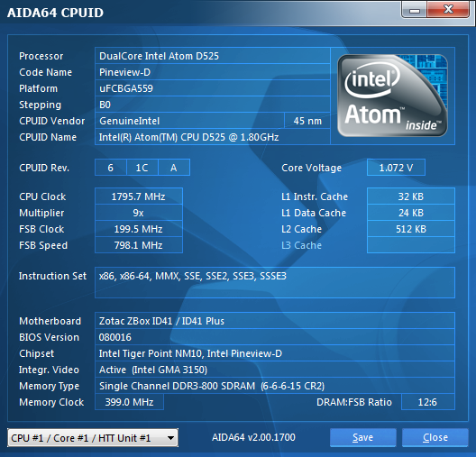Open the CPU core selection dropdown

[93, 438]
